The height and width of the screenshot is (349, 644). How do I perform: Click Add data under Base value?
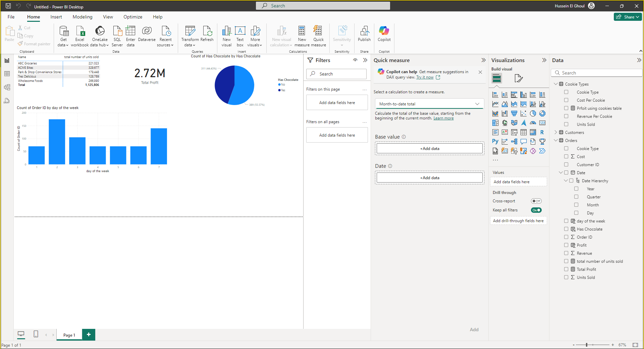pyautogui.click(x=429, y=148)
